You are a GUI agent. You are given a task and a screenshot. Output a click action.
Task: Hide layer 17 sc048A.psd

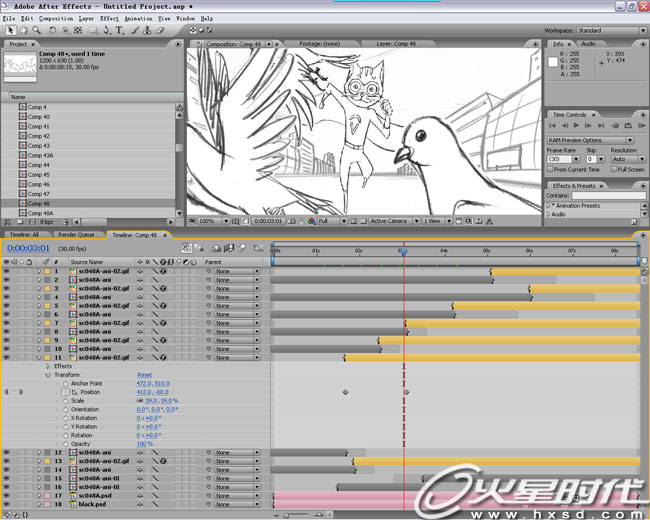point(6,496)
